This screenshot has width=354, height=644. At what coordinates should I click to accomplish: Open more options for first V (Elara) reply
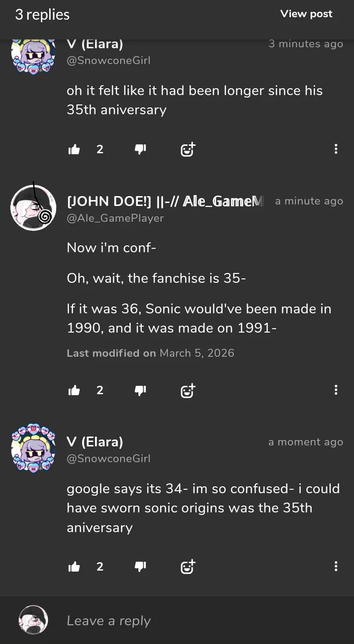pyautogui.click(x=336, y=149)
